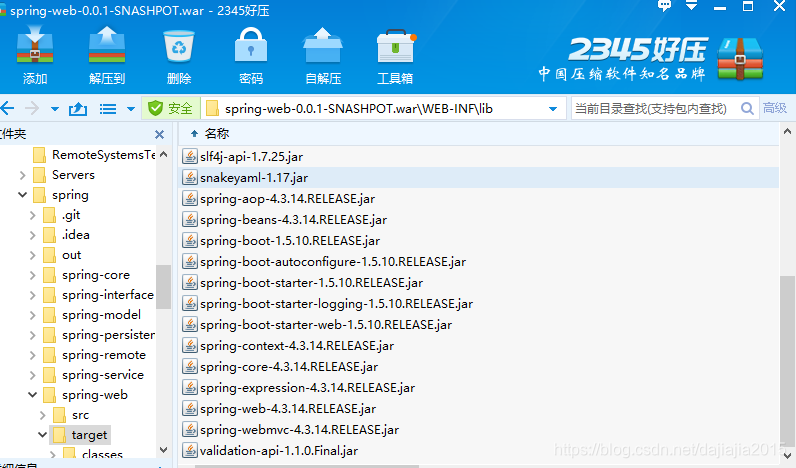The image size is (796, 468).
Task: Expand the Servers folder
Action: pyautogui.click(x=22, y=175)
